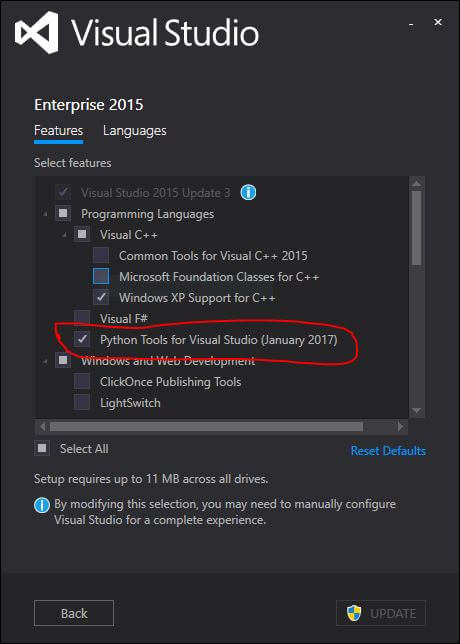Click the info icon beside modification notice

[42, 506]
